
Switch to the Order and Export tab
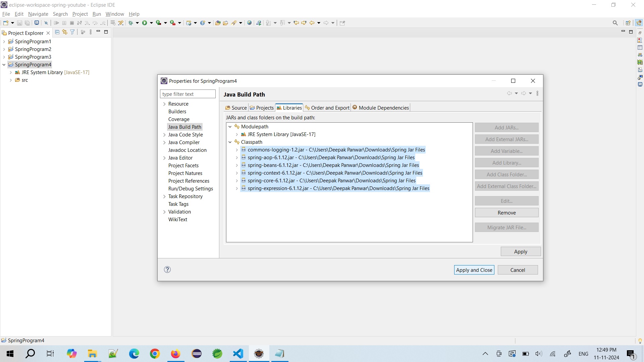327,108
